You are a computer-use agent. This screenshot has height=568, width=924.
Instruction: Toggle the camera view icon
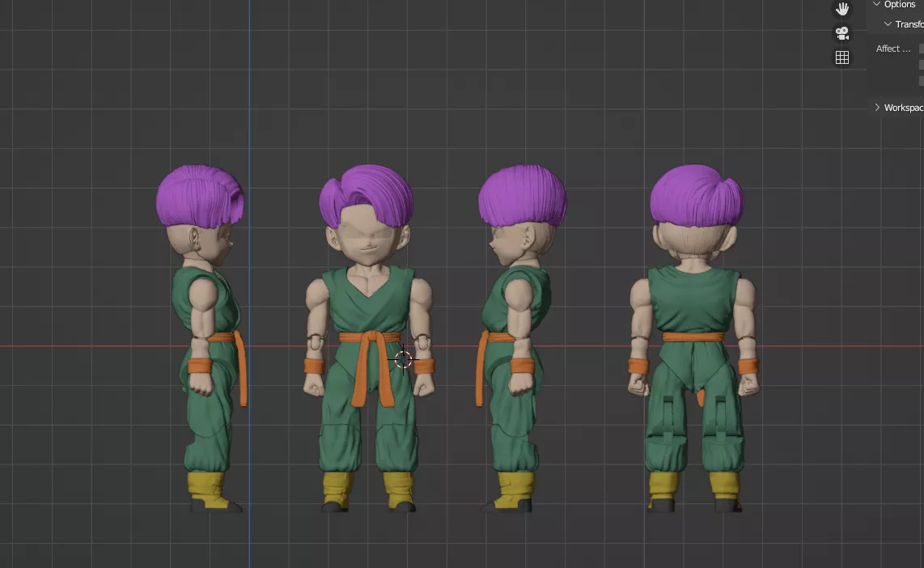(842, 33)
